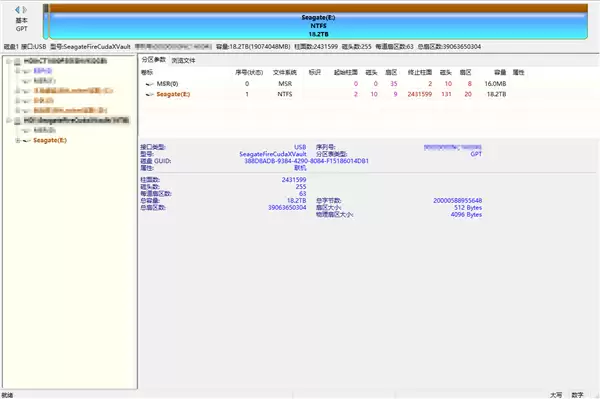The width and height of the screenshot is (600, 399).
Task: Click the 4096 Bytes physical sector value
Action: click(x=466, y=215)
